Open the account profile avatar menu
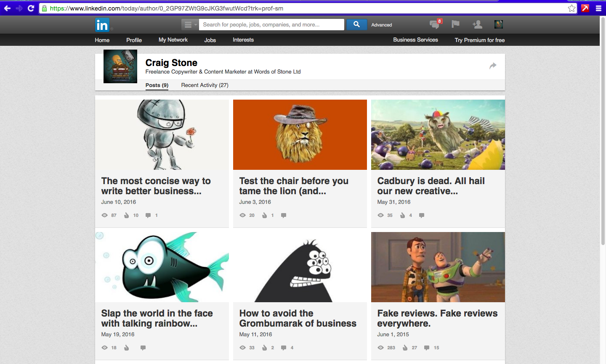The height and width of the screenshot is (364, 606). [x=499, y=24]
